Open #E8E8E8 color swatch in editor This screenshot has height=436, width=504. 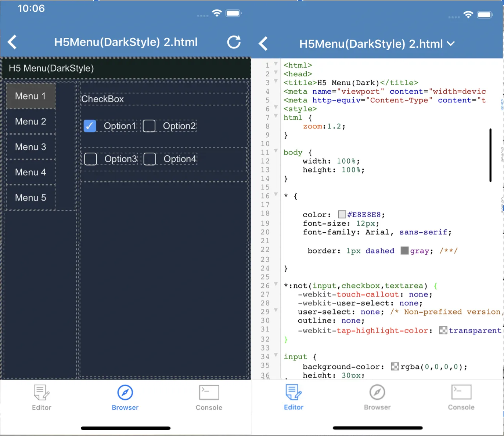click(342, 214)
